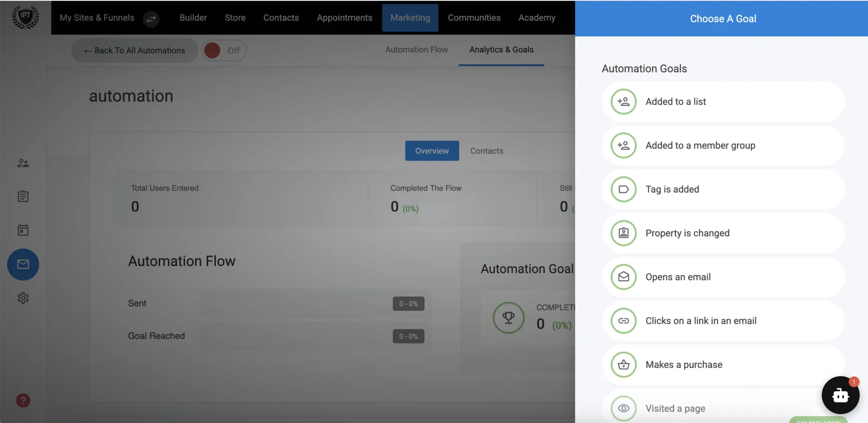
Task: Toggle the automation Off switch
Action: pos(224,50)
